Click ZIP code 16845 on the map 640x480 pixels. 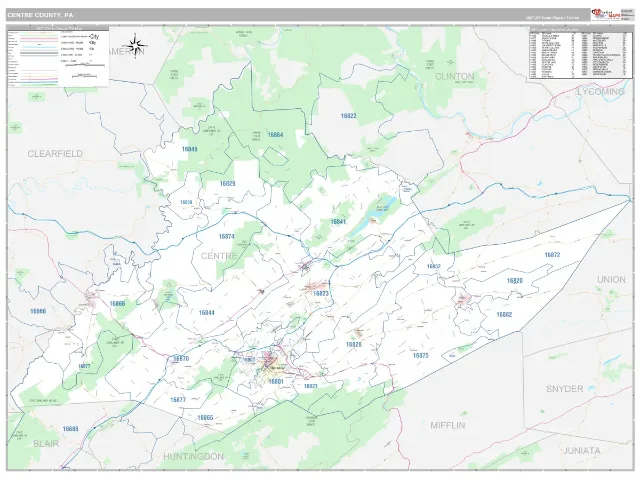(x=189, y=149)
